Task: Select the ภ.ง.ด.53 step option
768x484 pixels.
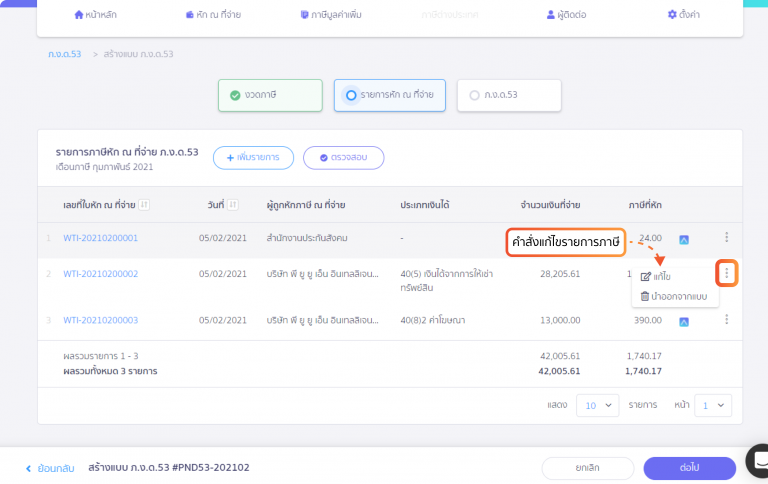Action: [507, 95]
